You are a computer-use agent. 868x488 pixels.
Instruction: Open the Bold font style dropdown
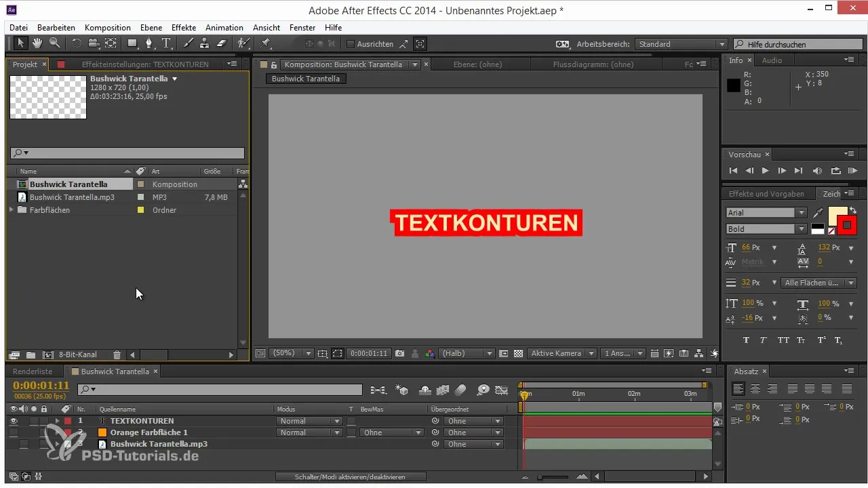[766, 229]
